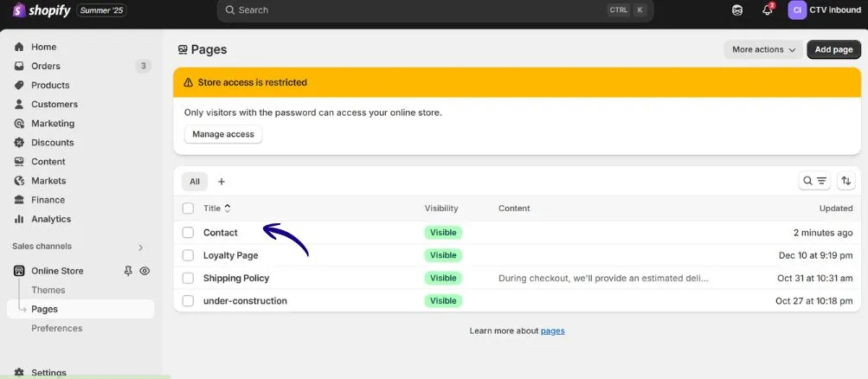Screen dimensions: 868x379
Task: Switch to the All tab
Action: (195, 182)
